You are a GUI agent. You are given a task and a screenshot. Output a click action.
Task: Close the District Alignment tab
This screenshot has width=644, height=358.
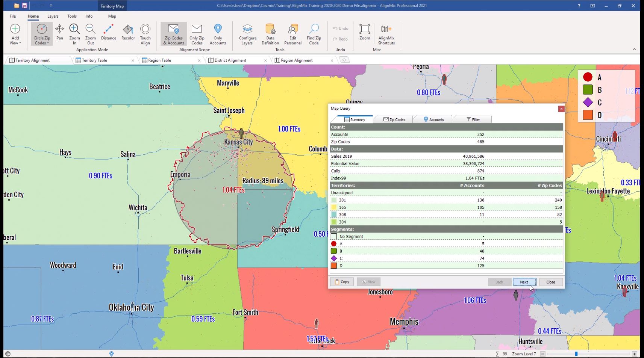tap(265, 60)
